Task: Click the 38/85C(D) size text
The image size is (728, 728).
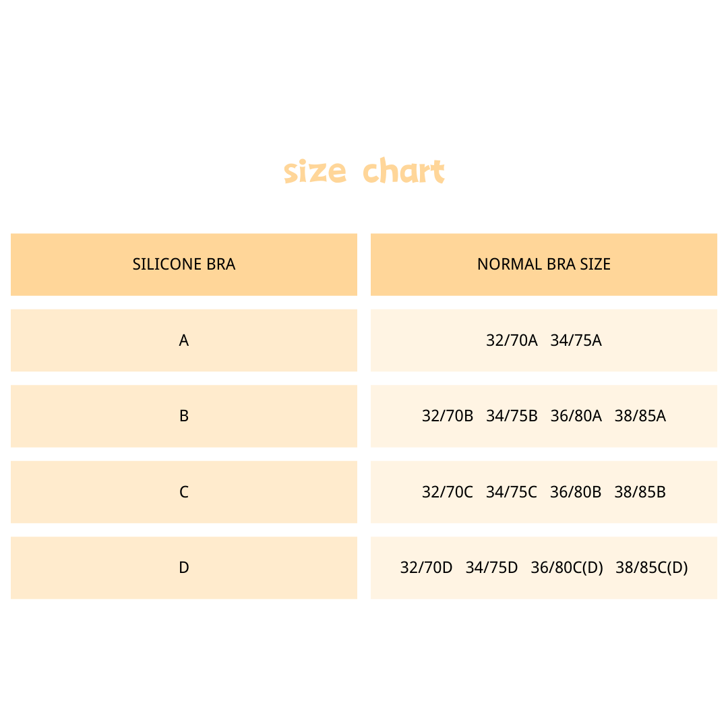Action: point(652,568)
